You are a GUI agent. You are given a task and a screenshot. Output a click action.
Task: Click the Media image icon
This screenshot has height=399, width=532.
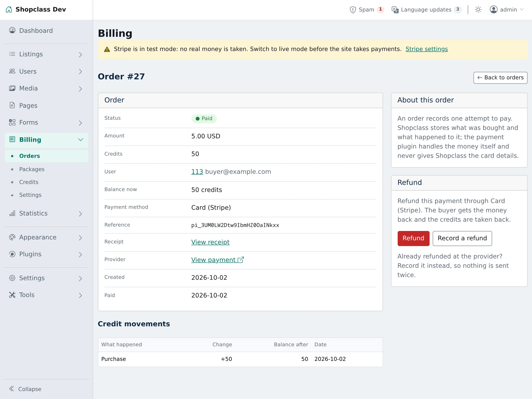12,88
